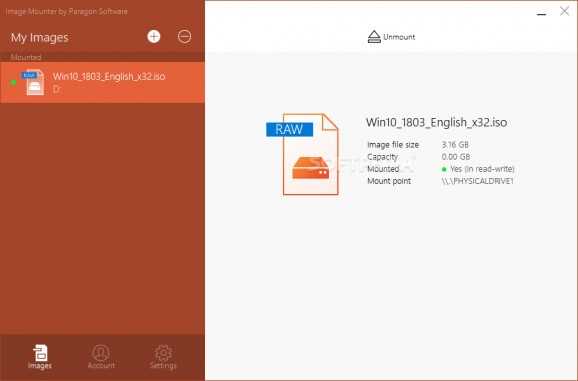Click the Image file size label
Viewport: 578px width, 381px height.
point(393,145)
